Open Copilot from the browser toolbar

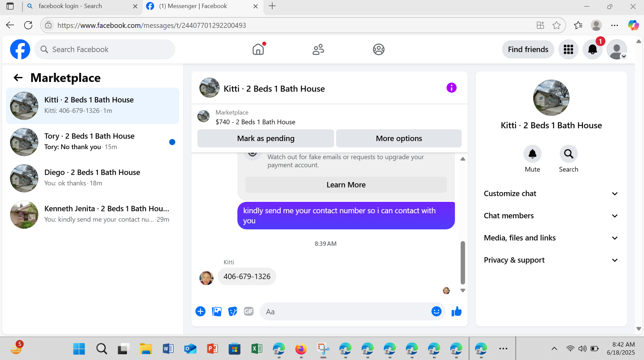coord(633,25)
